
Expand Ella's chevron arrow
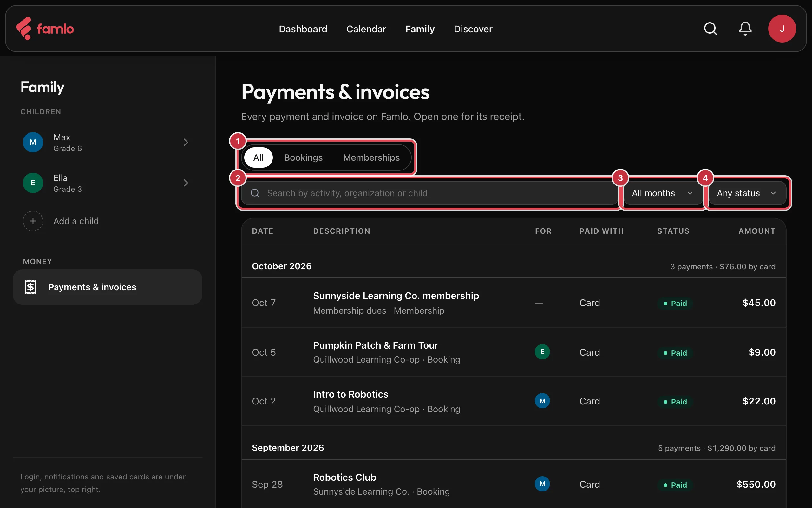point(186,183)
